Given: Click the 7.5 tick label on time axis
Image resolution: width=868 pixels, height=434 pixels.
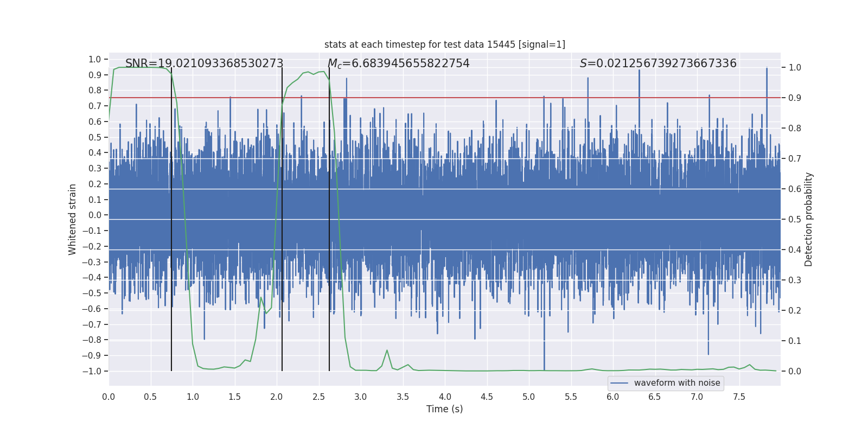Looking at the screenshot, I should (x=739, y=397).
